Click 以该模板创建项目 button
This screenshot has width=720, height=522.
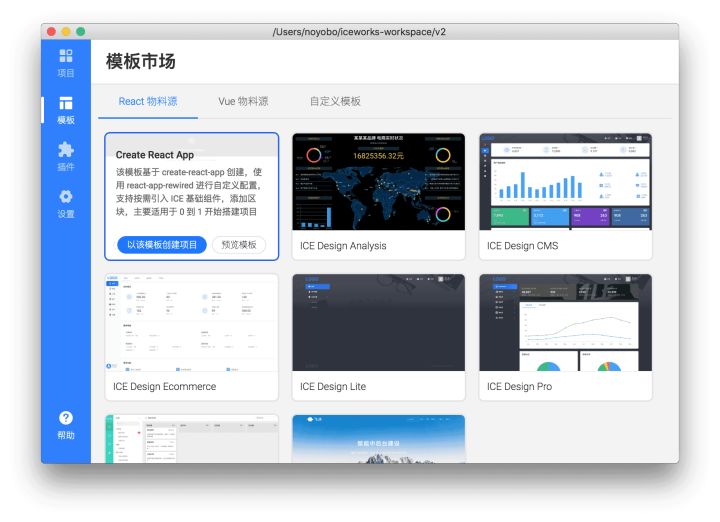pos(162,245)
